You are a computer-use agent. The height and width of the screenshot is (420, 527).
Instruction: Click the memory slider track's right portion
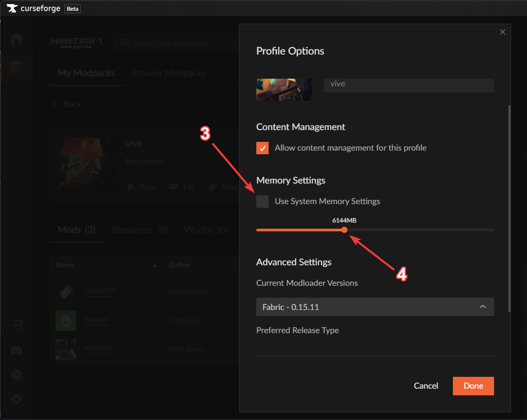tap(420, 230)
